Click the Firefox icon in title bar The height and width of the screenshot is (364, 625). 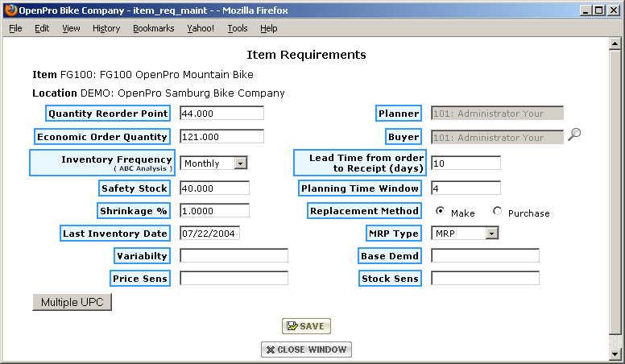11,10
